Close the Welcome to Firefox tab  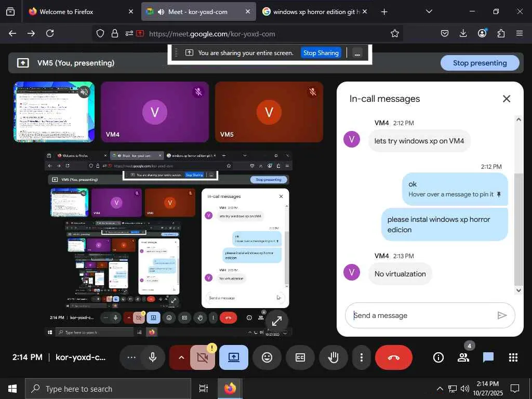tap(131, 12)
